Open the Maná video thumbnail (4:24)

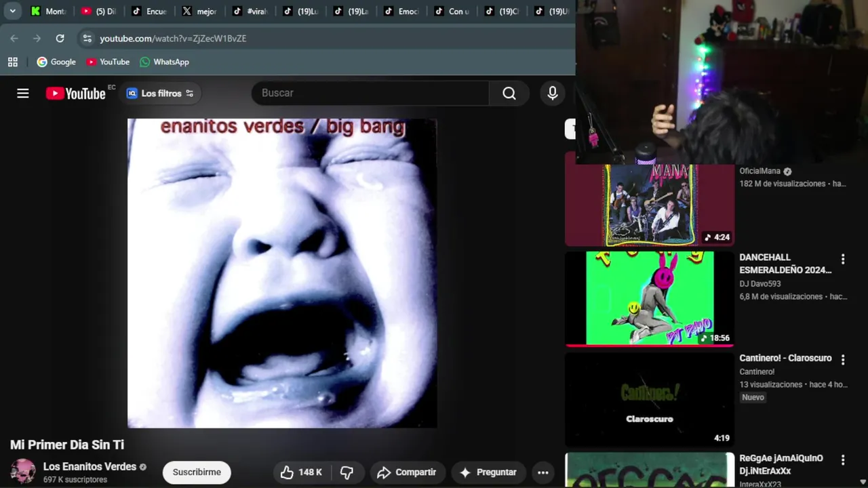[650, 204]
